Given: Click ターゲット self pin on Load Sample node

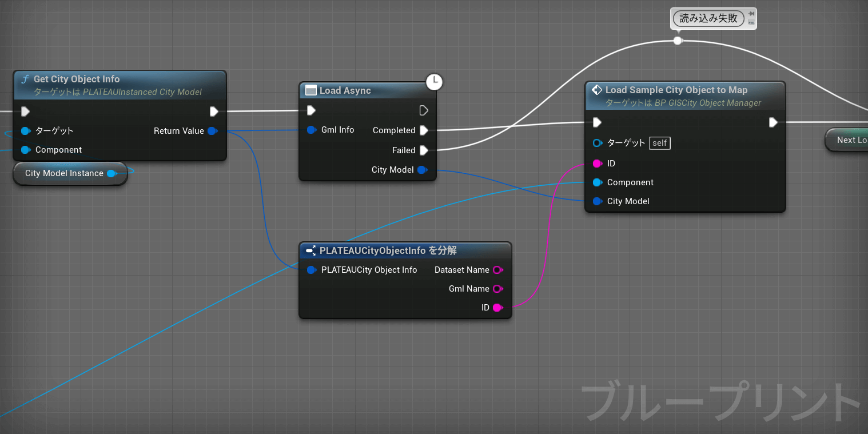Looking at the screenshot, I should tap(598, 143).
